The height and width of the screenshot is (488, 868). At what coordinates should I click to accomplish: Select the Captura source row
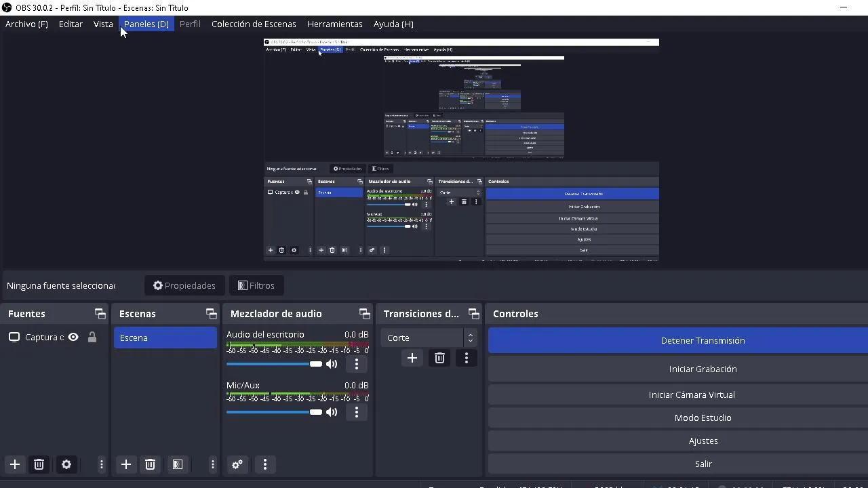(54, 337)
